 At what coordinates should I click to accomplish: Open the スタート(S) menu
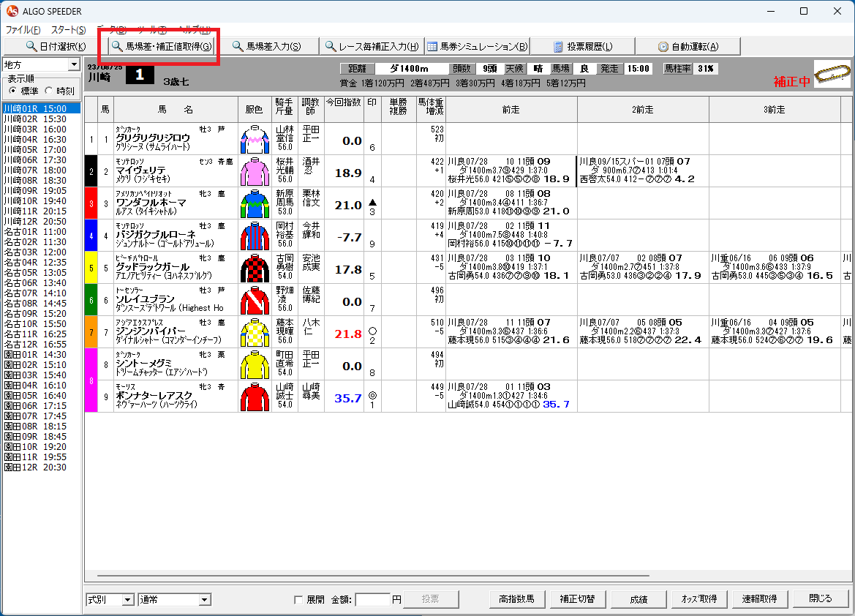(x=68, y=30)
